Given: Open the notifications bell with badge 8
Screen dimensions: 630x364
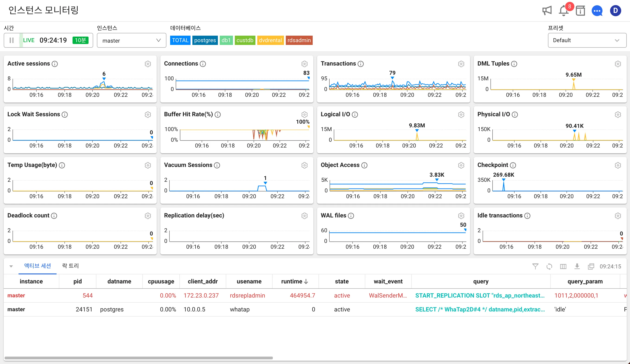Looking at the screenshot, I should tap(563, 11).
